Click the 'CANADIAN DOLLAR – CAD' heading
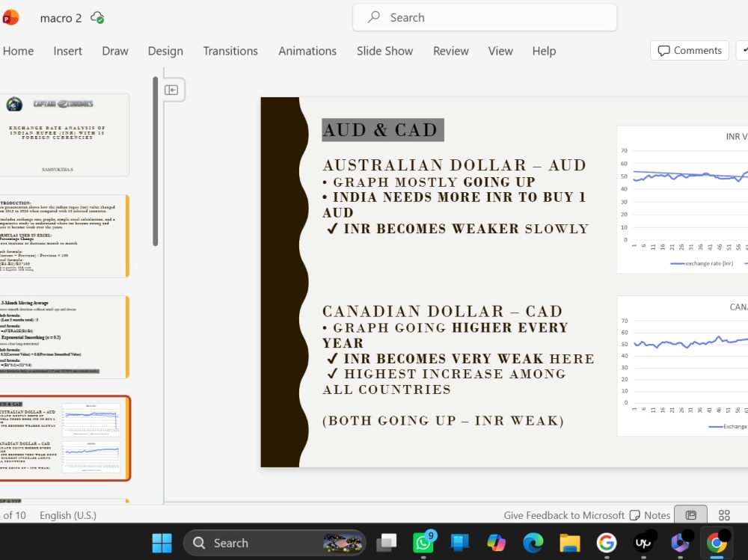This screenshot has height=560, width=748. coord(443,311)
